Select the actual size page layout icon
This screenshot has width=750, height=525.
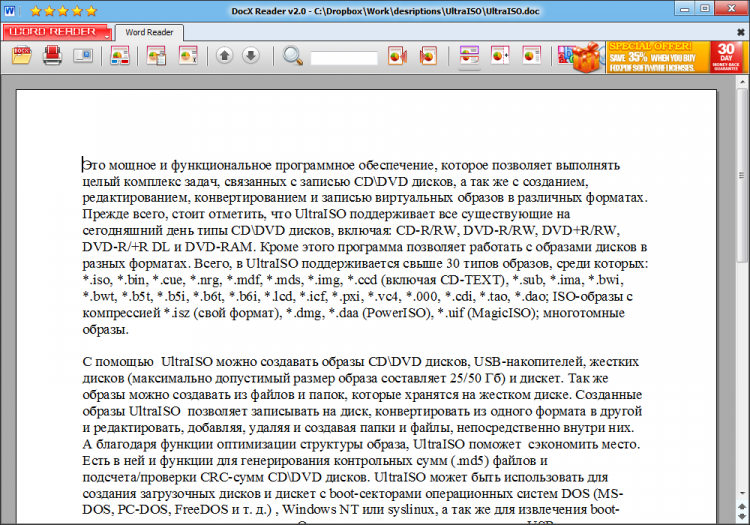click(531, 56)
